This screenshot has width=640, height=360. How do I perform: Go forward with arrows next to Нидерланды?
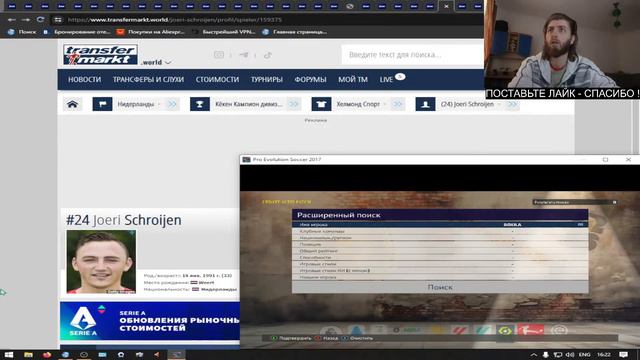click(172, 104)
